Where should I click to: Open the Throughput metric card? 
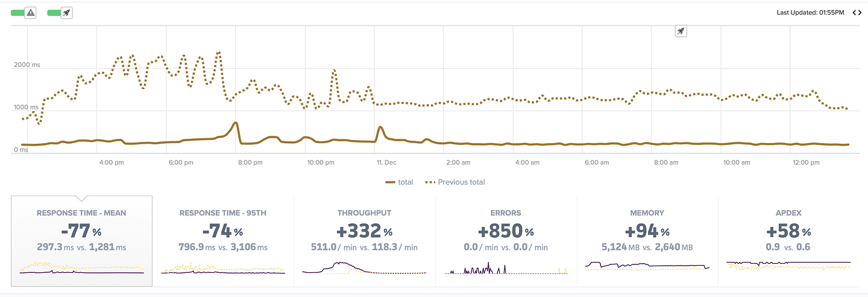(364, 241)
